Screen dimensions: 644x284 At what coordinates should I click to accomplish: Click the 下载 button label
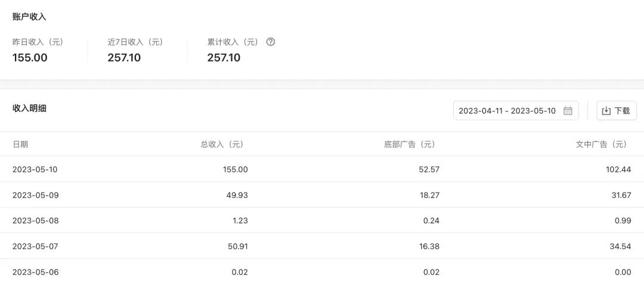coord(622,111)
